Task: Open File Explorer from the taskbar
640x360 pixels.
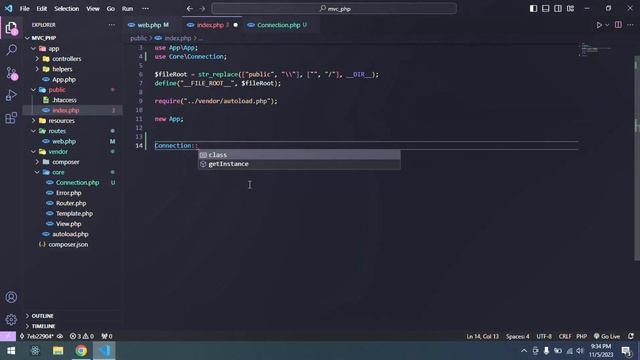Action: pyautogui.click(x=58, y=351)
